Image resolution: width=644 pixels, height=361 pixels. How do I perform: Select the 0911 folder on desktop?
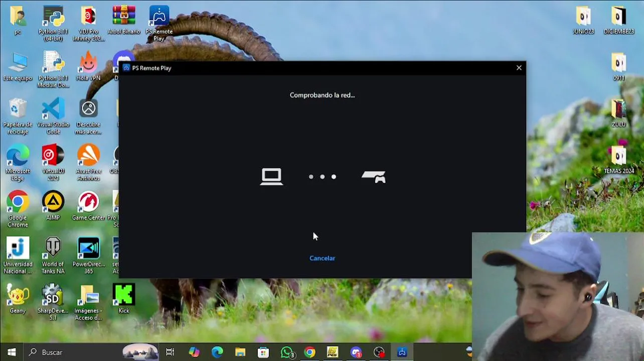coord(619,67)
